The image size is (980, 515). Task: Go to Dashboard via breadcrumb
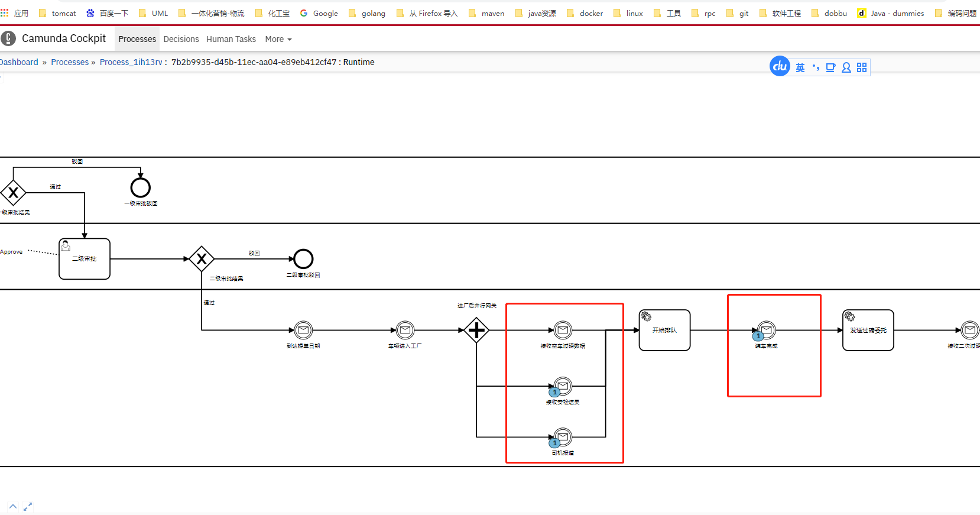pyautogui.click(x=19, y=62)
